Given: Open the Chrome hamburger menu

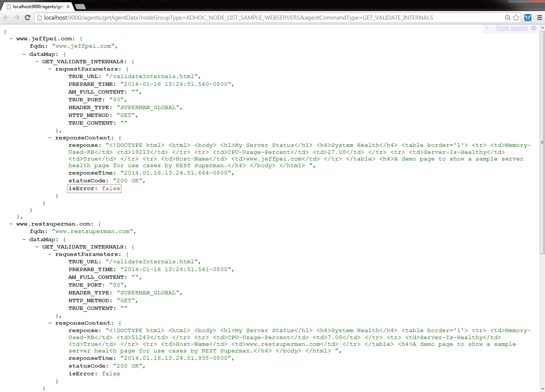Looking at the screenshot, I should coord(539,17).
